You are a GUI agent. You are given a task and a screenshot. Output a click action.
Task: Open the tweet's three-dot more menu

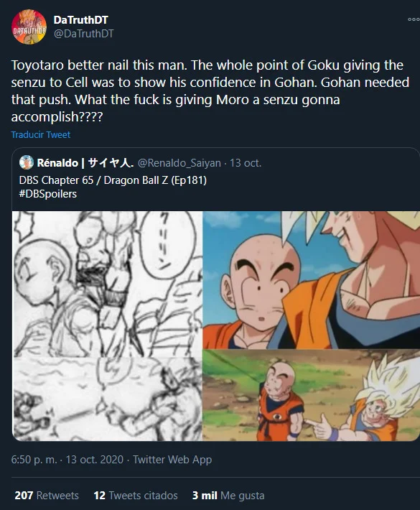[414, 19]
